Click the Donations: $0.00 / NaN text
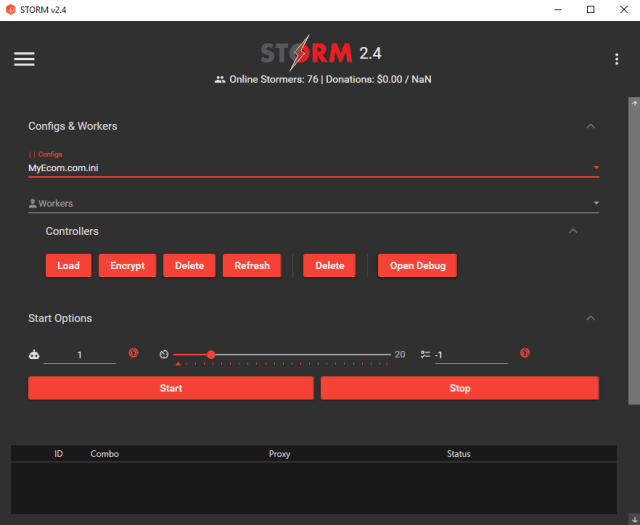 tap(378, 79)
